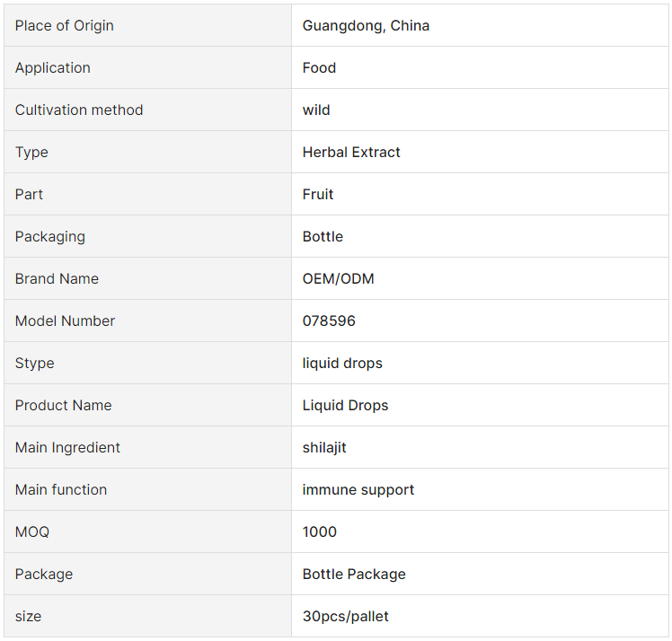Select the OEM/ODM brand name value
Viewport: 672px width, 641px height.
coord(338,278)
